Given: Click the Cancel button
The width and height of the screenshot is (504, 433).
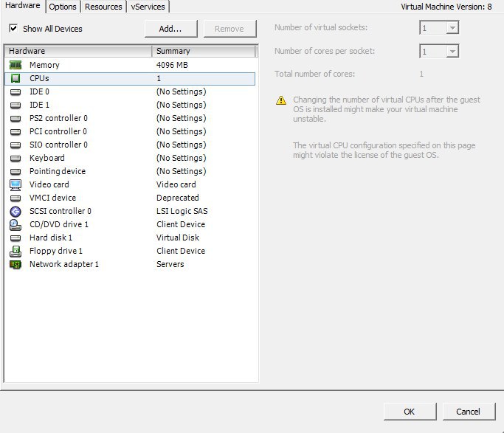Looking at the screenshot, I should pyautogui.click(x=469, y=412).
